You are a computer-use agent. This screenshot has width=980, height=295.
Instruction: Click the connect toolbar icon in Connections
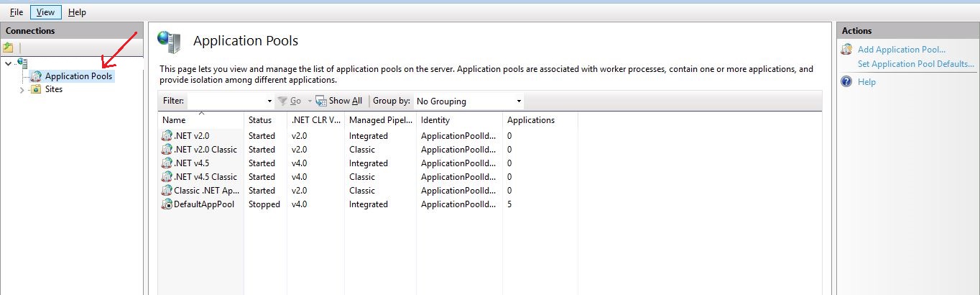tap(9, 47)
